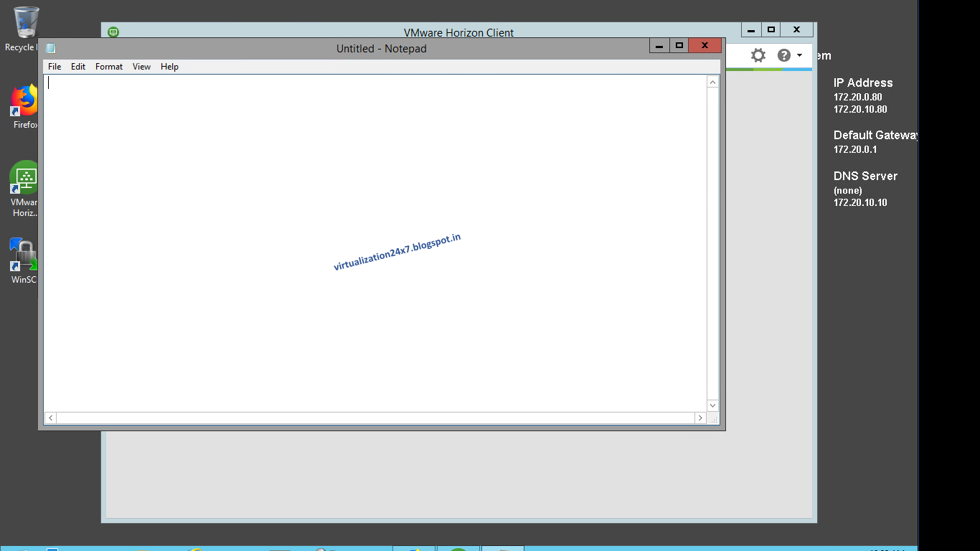The image size is (980, 551).
Task: Expand the dropdown arrow beside the Horizon help icon
Action: [799, 55]
